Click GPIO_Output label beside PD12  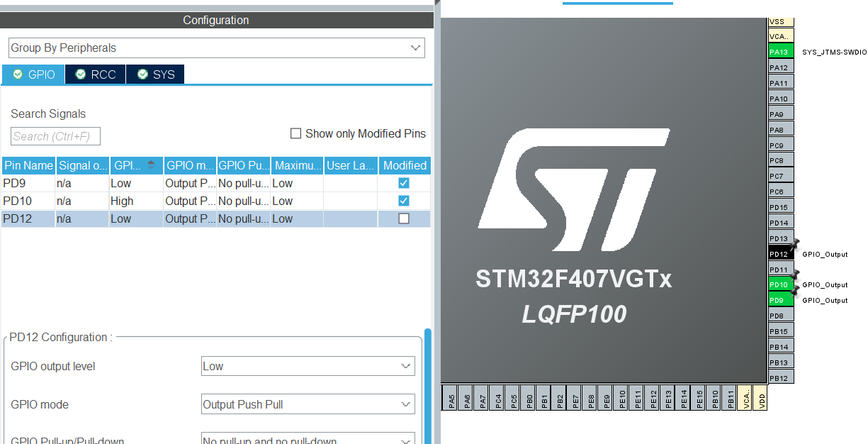coord(825,254)
